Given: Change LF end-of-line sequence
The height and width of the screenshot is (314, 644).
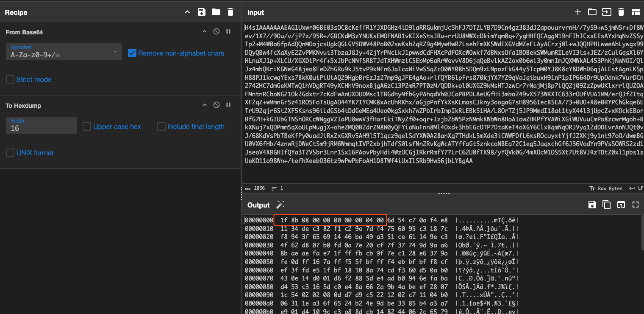Looking at the screenshot, I should [x=636, y=188].
